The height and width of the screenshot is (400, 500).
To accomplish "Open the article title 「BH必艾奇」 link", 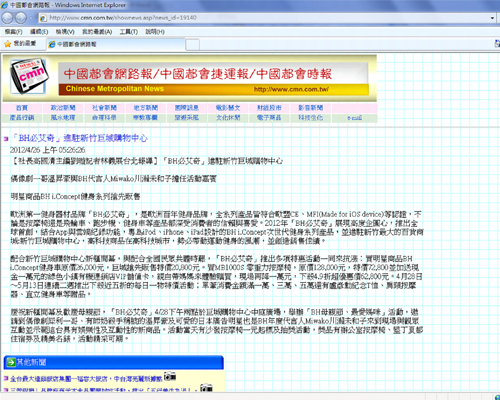I will pos(79,138).
